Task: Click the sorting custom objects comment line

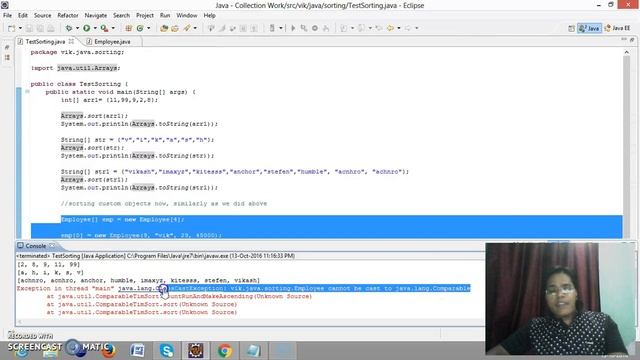Action: tap(164, 204)
